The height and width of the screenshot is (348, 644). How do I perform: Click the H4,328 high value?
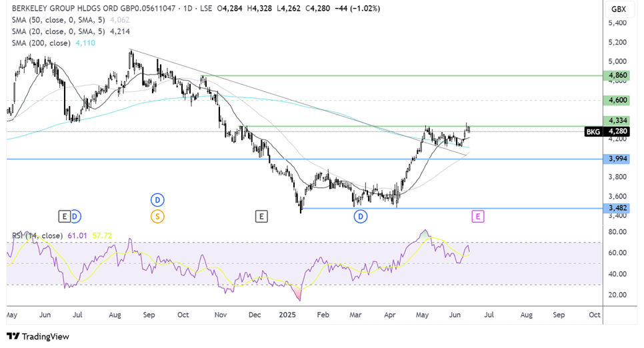pos(259,8)
